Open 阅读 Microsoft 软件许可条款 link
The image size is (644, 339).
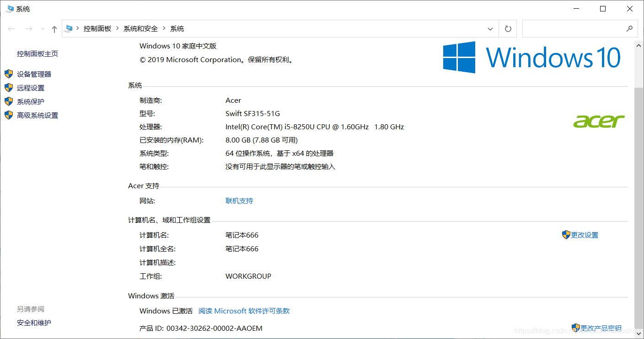[244, 311]
